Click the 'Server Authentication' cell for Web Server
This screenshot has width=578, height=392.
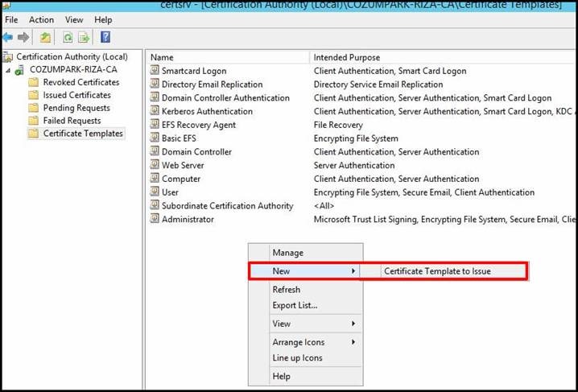[354, 166]
